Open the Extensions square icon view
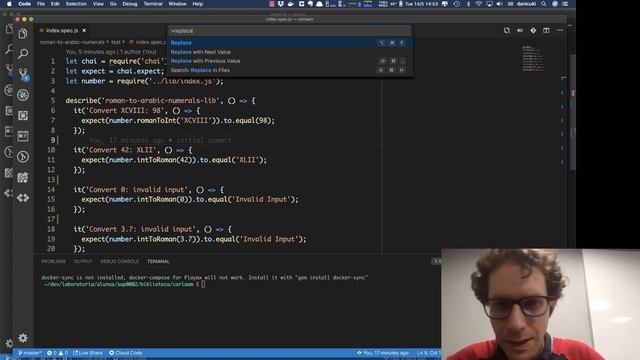Viewport: 640px width, 360px height. [x=23, y=116]
